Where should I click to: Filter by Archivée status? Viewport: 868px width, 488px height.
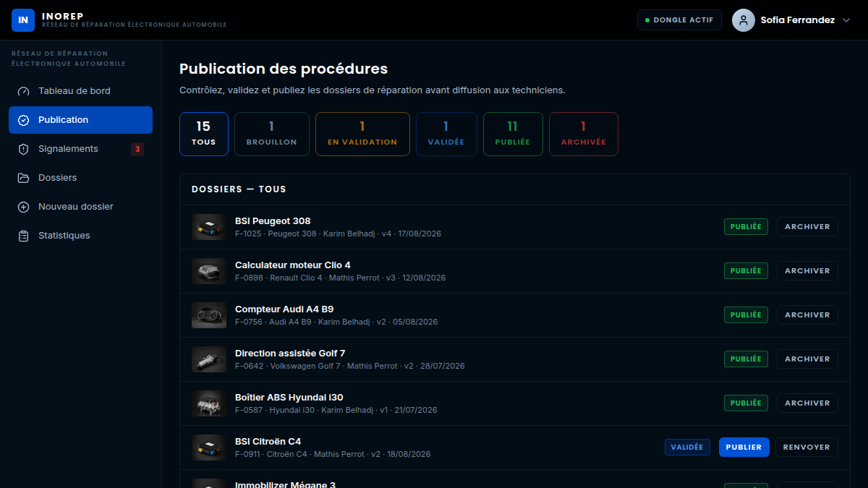[584, 134]
